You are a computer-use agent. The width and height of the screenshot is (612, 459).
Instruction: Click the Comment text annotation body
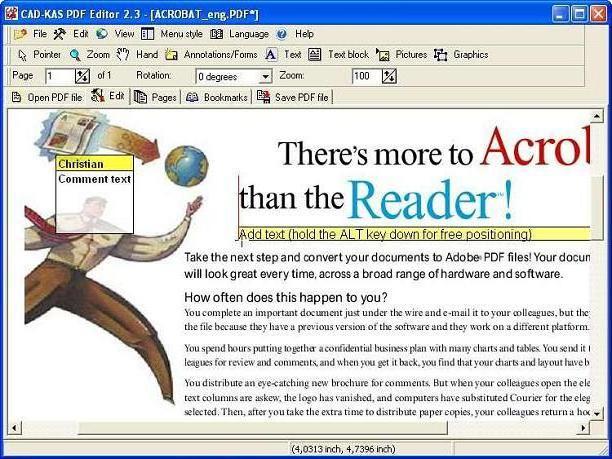point(95,202)
